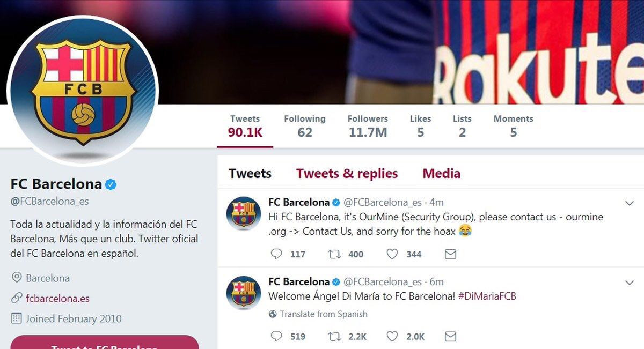Message the Di María tweet envelope icon
Screen dimensions: 644x349
[451, 336]
